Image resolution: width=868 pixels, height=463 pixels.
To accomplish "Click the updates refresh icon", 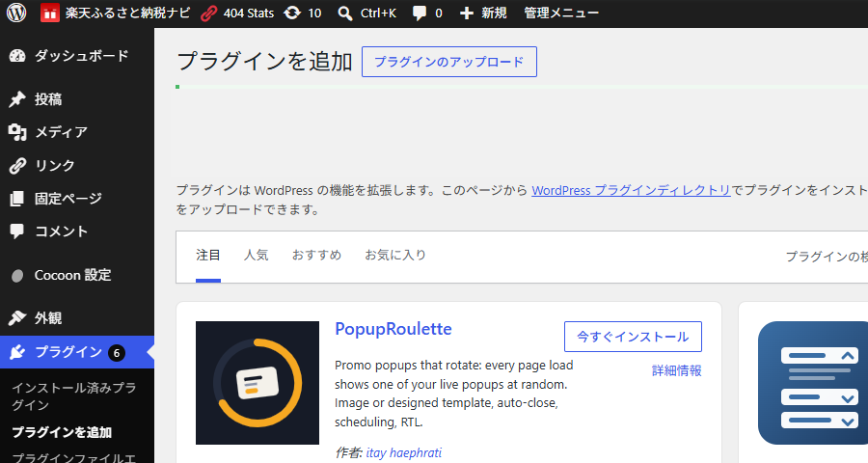I will 292,14.
